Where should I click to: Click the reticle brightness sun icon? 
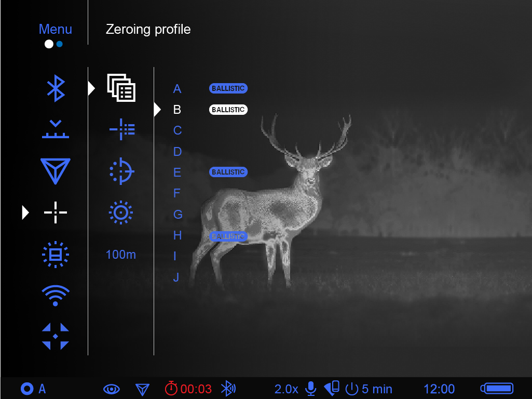[121, 212]
